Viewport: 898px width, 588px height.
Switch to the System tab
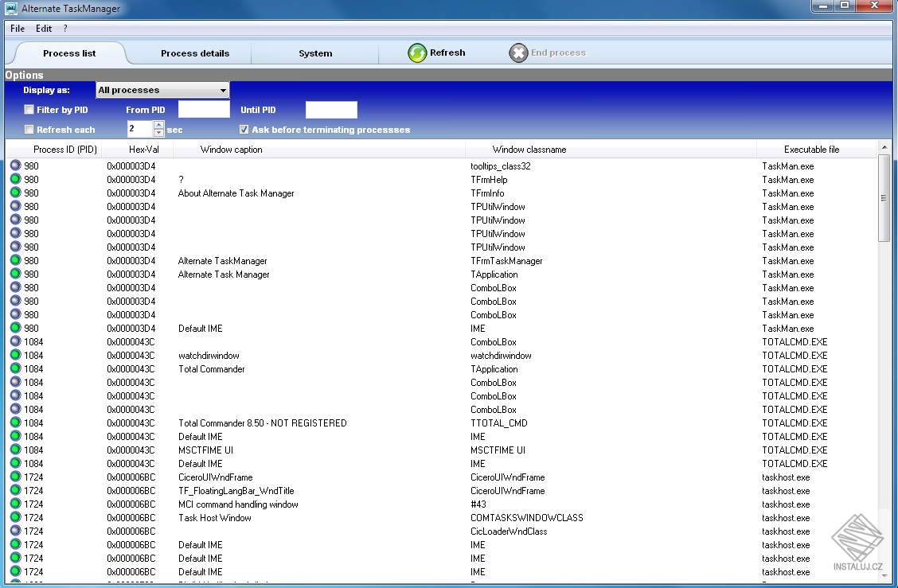[x=315, y=53]
